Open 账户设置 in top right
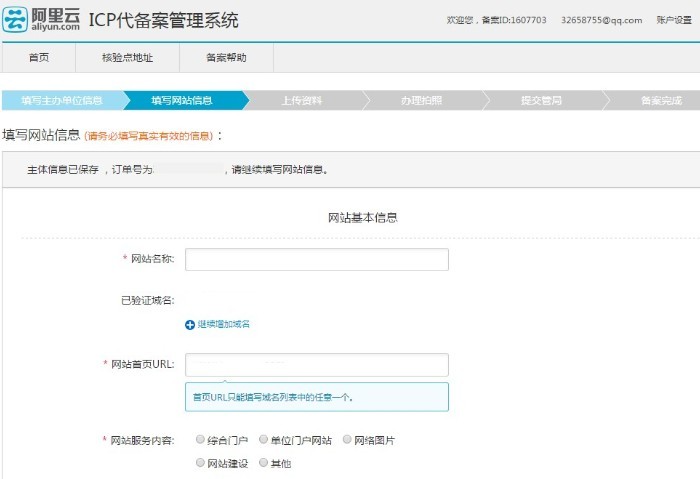 [x=674, y=20]
